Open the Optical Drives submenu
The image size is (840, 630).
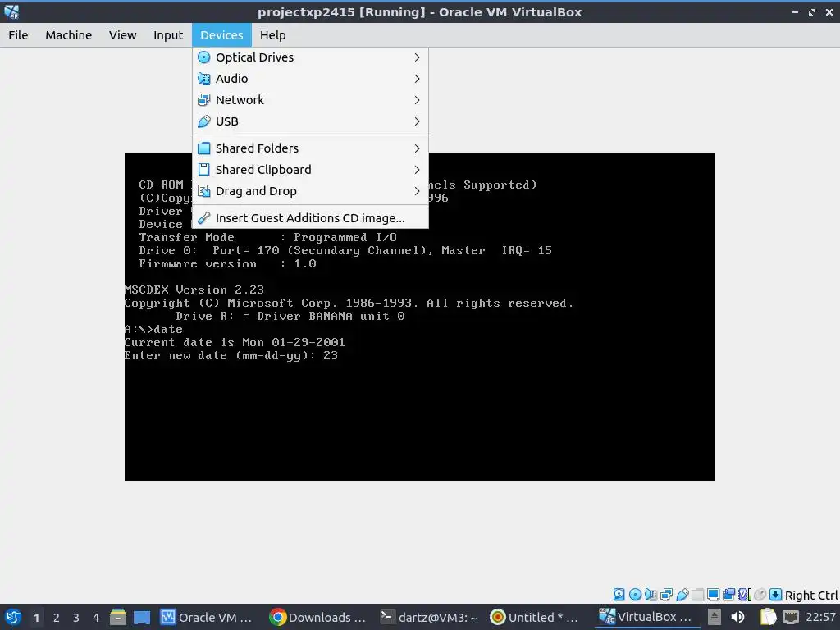tap(310, 57)
